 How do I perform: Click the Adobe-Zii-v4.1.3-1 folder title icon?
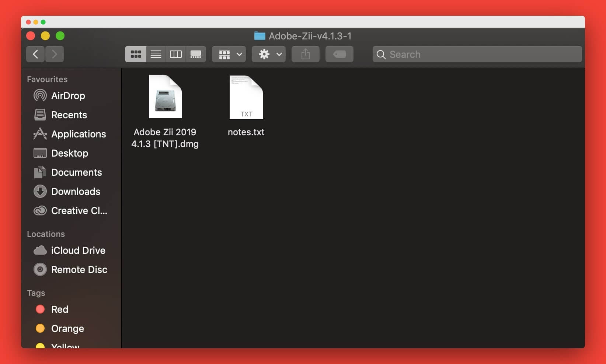[x=260, y=36]
